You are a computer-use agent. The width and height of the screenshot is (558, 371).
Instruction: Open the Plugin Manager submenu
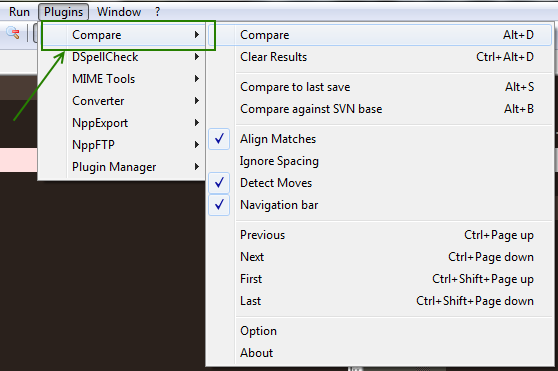[123, 167]
